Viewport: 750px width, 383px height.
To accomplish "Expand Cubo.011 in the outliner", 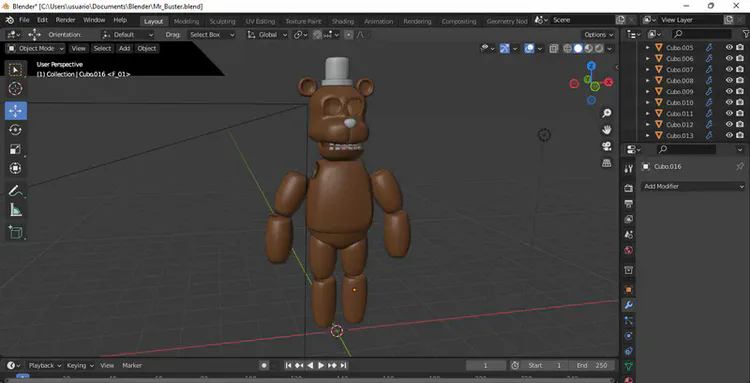I will pos(647,113).
